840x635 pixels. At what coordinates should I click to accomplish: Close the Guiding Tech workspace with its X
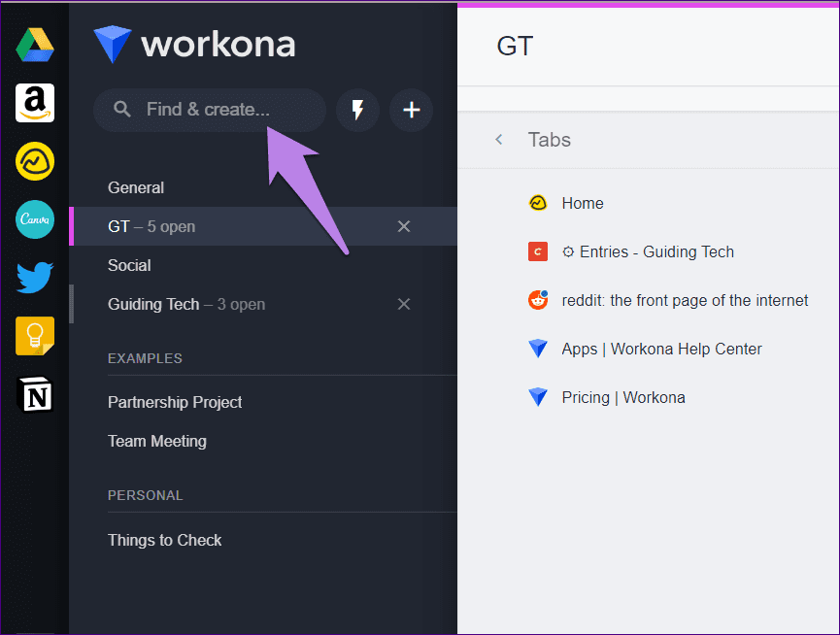pos(404,304)
